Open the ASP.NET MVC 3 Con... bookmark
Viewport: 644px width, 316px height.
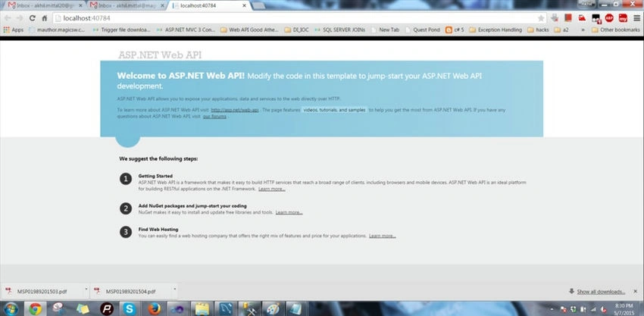point(186,30)
